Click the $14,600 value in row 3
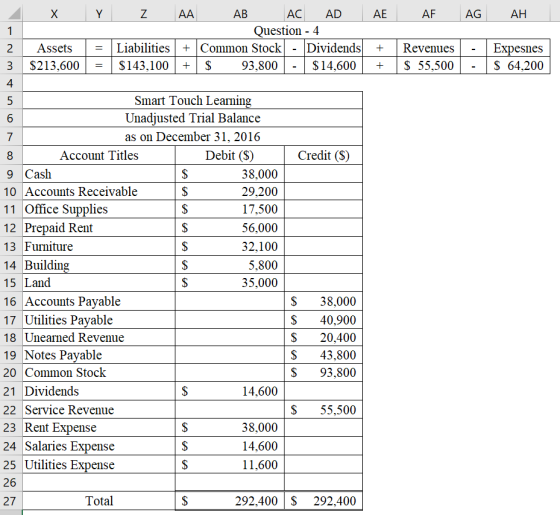The height and width of the screenshot is (515, 560). tap(334, 65)
